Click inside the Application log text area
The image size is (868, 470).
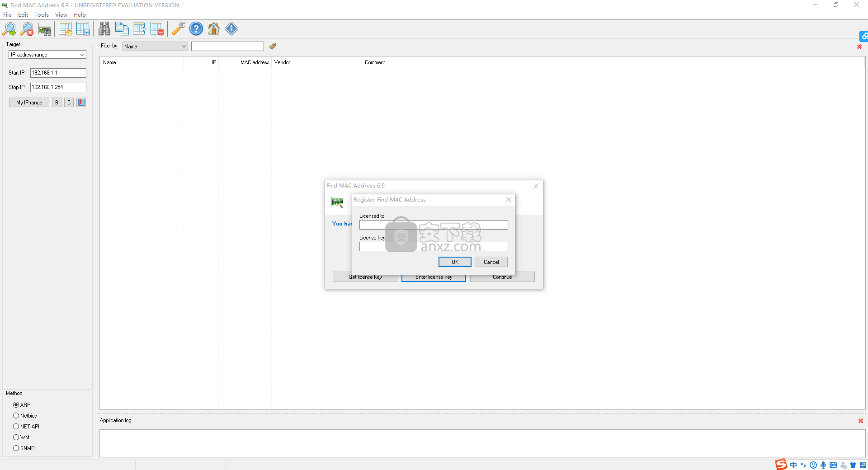[482, 443]
